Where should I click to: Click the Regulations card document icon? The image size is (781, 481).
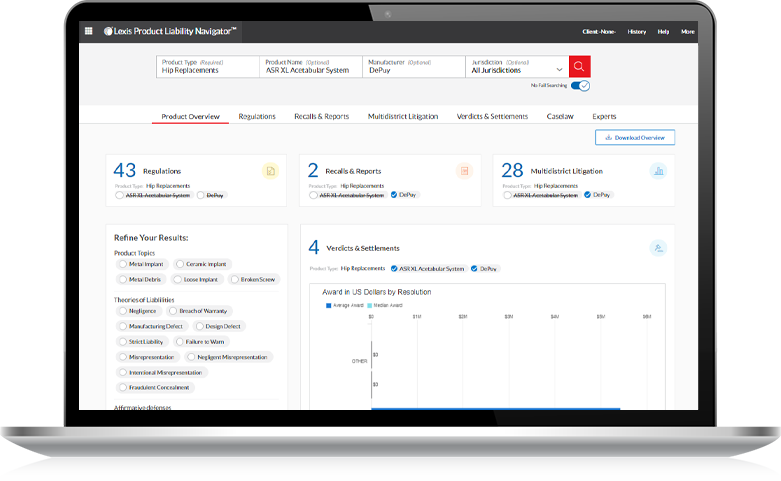pos(270,171)
